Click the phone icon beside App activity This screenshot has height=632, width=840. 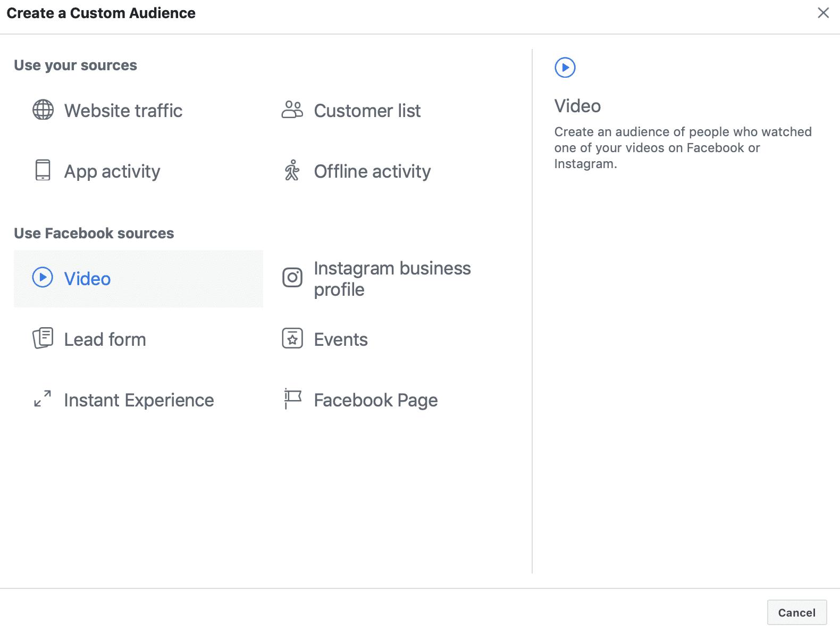point(43,170)
